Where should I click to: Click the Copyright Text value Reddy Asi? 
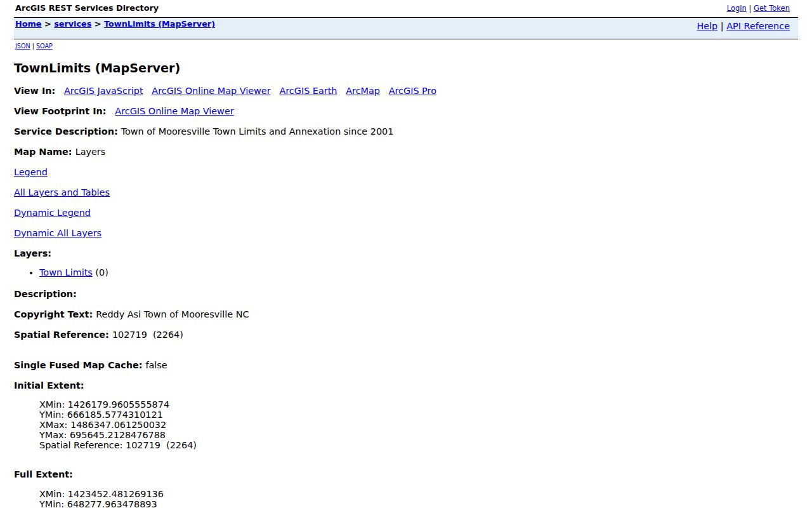coord(173,314)
